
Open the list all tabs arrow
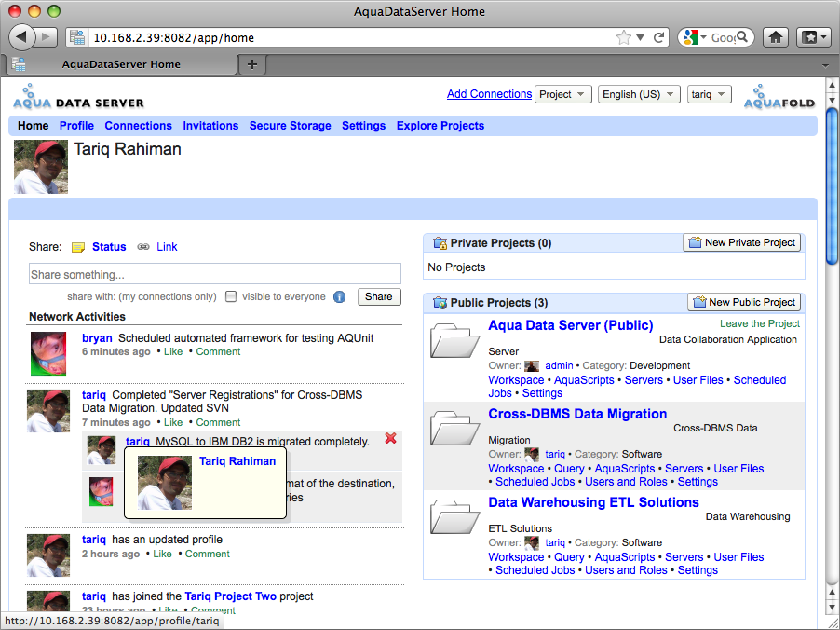pyautogui.click(x=825, y=65)
